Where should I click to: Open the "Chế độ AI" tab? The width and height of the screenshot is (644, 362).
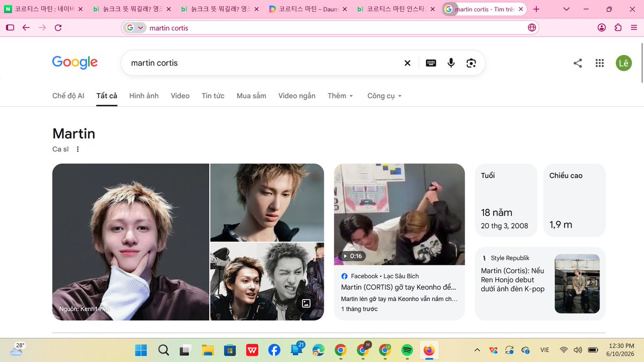coord(68,96)
